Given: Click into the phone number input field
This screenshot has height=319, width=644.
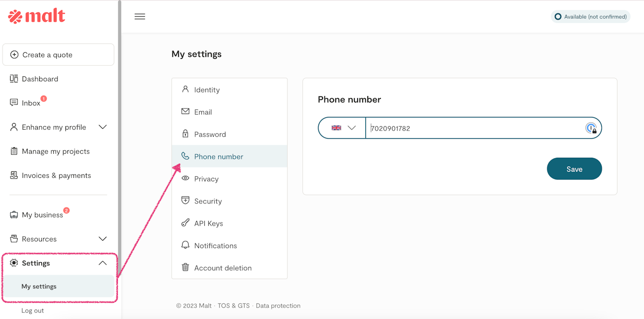Looking at the screenshot, I should 473,128.
